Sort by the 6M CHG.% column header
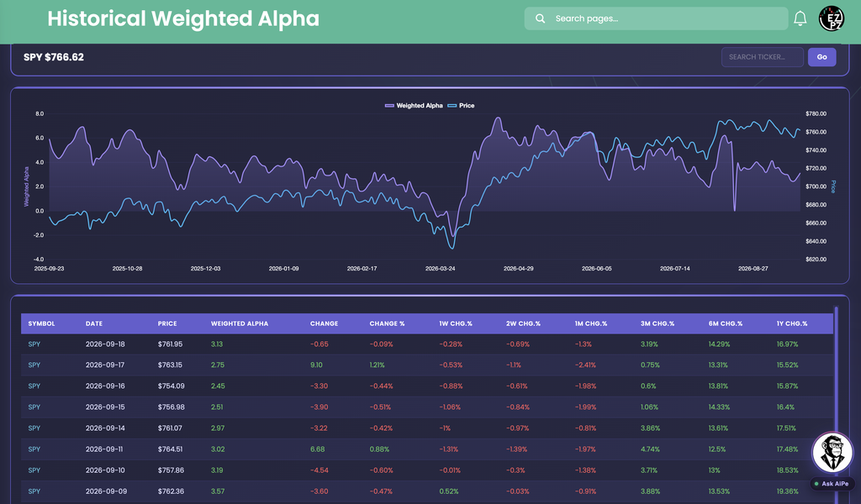861x504 pixels. tap(726, 323)
